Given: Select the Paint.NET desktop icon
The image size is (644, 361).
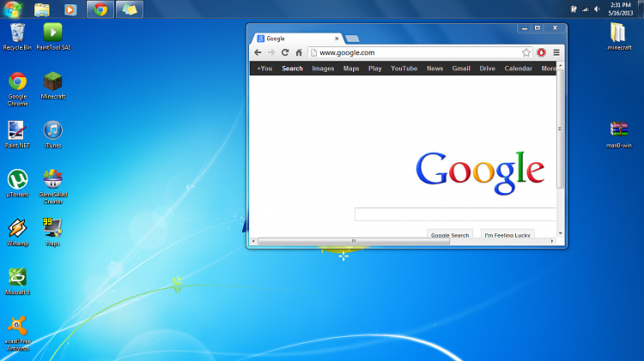Looking at the screenshot, I should pos(17,135).
